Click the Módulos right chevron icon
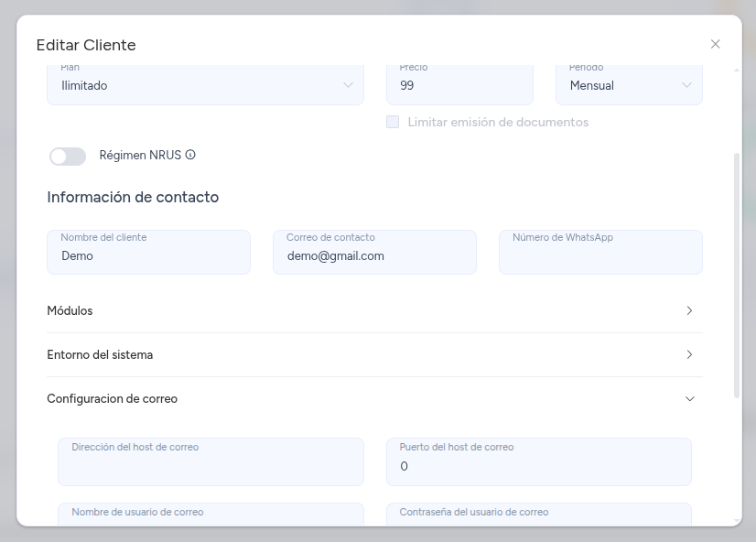Viewport: 756px width, 542px height. [689, 310]
